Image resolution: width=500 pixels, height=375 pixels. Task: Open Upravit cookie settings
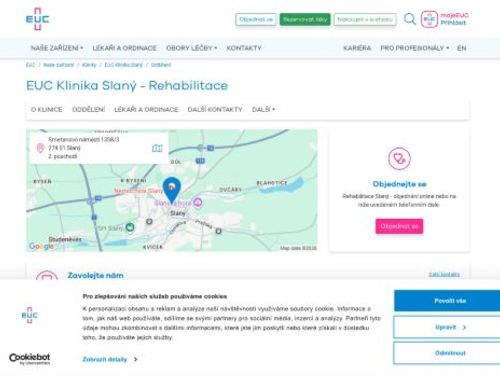[x=447, y=327]
